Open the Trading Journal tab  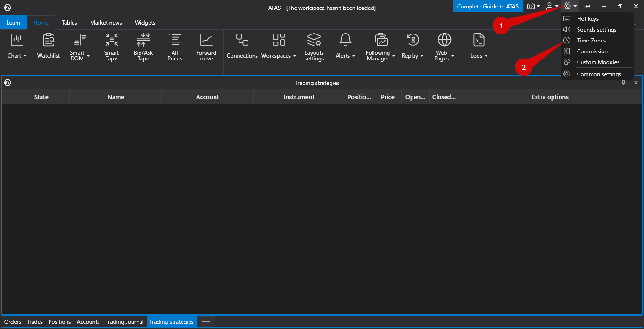(124, 322)
